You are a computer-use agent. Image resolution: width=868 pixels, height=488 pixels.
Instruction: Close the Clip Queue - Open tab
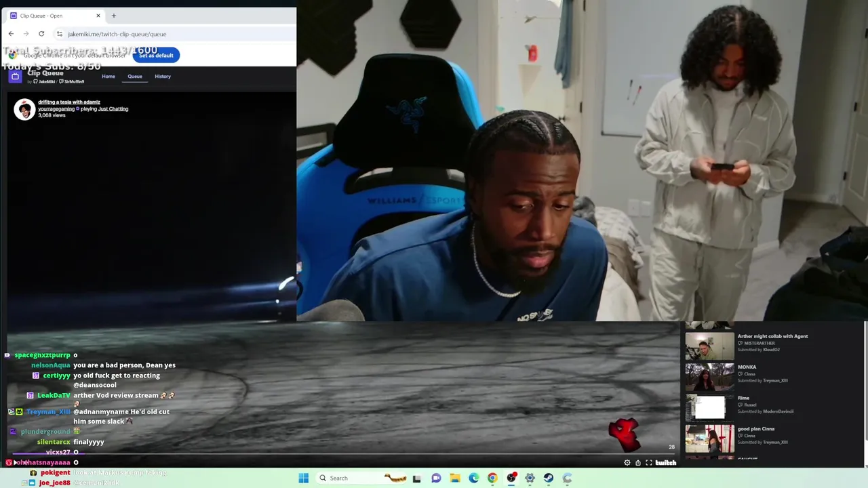pyautogui.click(x=98, y=16)
